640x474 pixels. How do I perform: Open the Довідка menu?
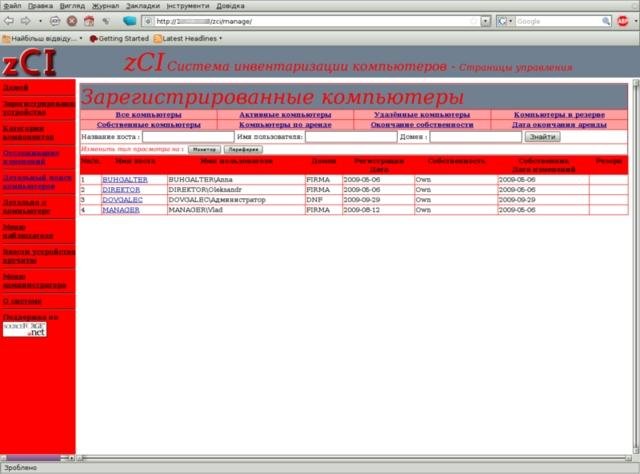tap(230, 6)
